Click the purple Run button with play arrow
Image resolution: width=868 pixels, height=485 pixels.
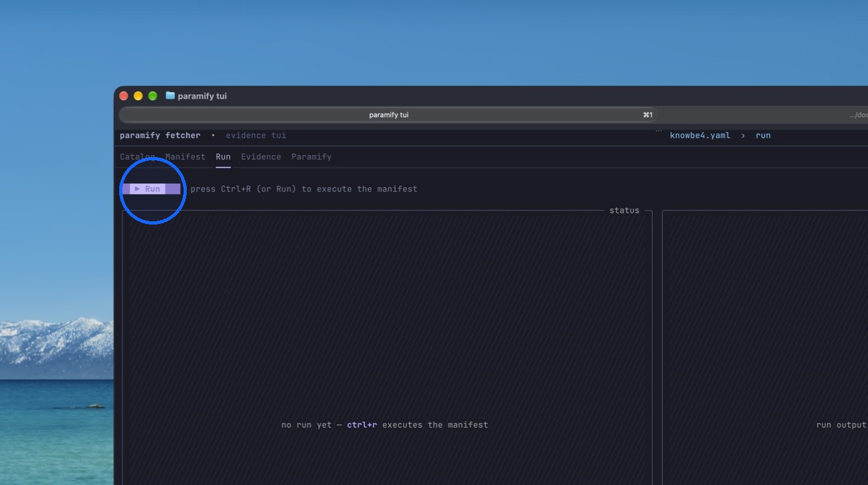(151, 189)
